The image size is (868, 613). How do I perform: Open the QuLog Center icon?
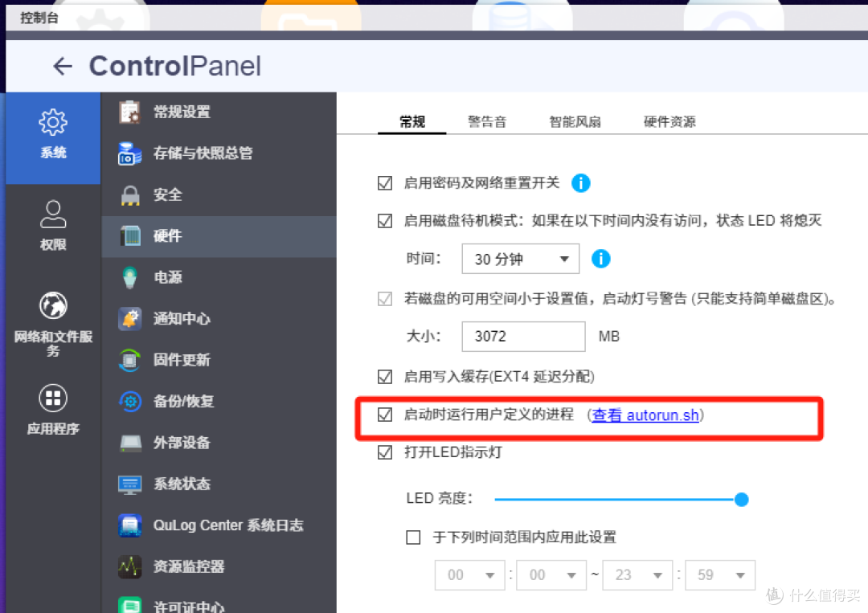(x=130, y=525)
